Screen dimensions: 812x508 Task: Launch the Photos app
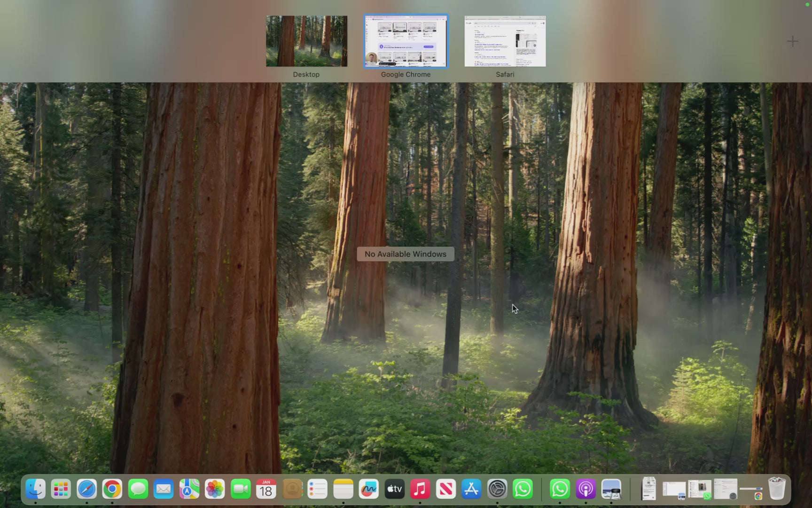[215, 489]
